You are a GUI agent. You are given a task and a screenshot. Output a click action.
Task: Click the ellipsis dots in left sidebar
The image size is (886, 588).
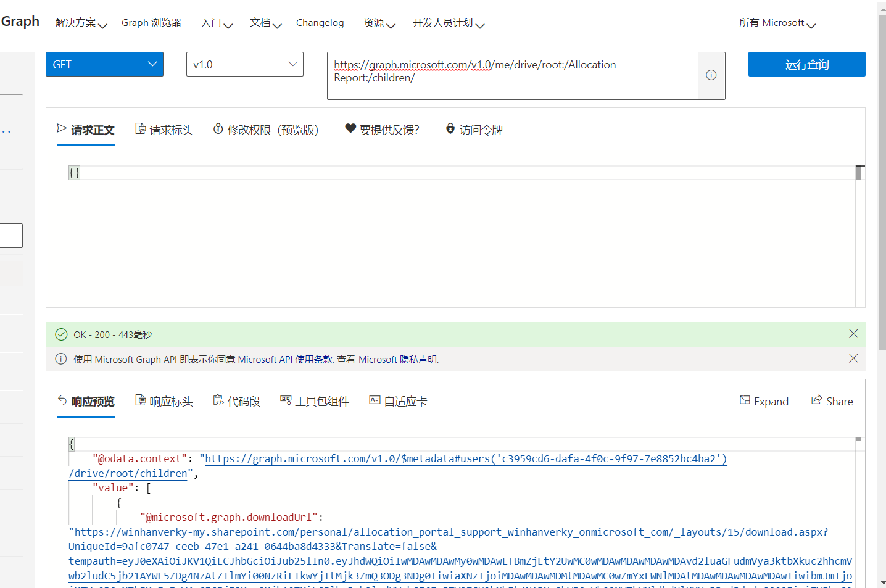6,131
